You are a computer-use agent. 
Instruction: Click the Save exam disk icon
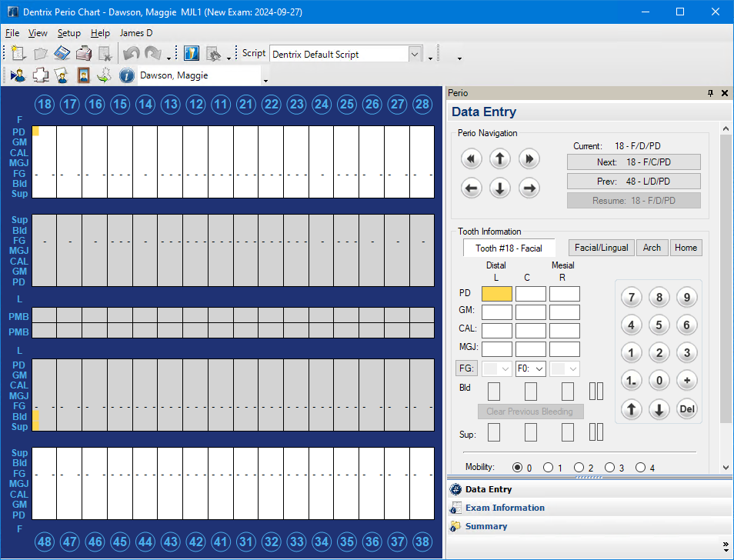[62, 54]
